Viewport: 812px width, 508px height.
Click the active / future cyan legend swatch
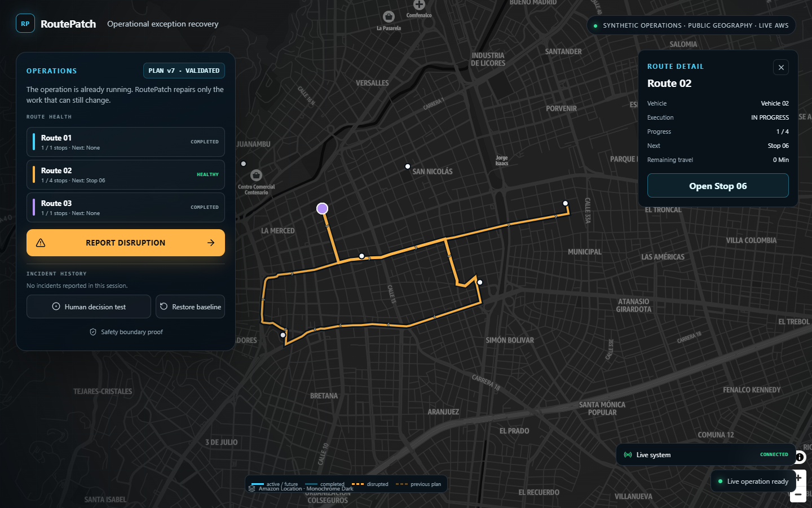[x=258, y=484]
